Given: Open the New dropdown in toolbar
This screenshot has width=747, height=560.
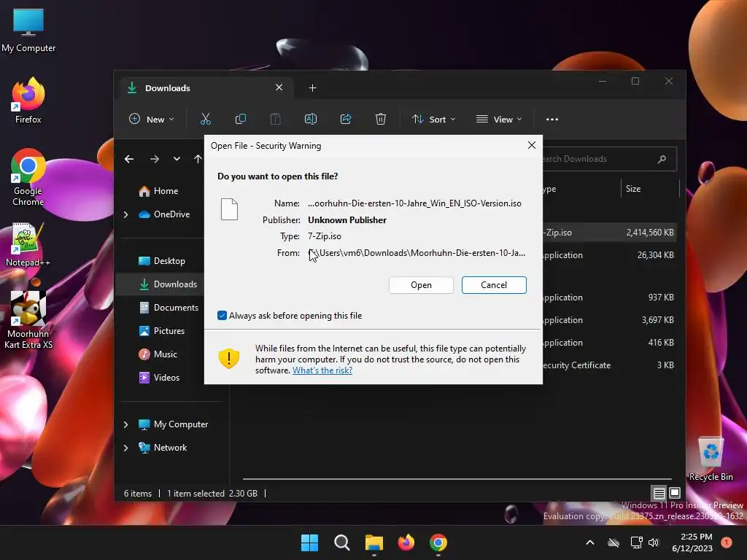Looking at the screenshot, I should coord(152,119).
